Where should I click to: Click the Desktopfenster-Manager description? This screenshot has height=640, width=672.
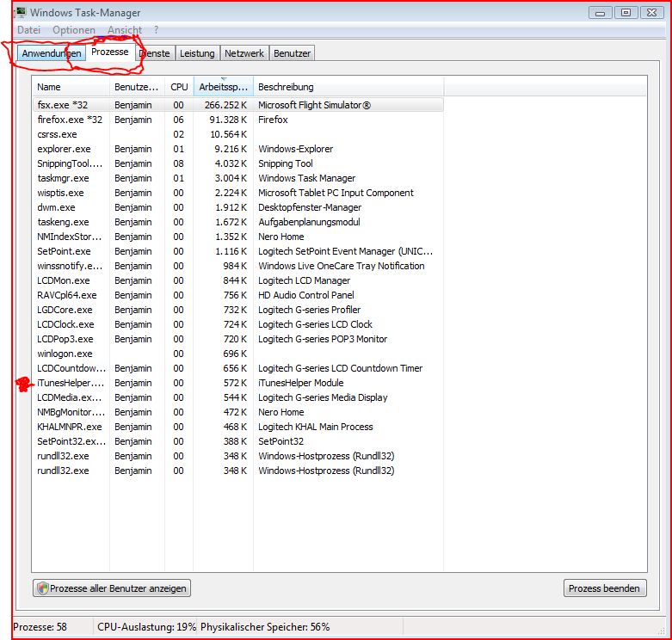pos(310,207)
